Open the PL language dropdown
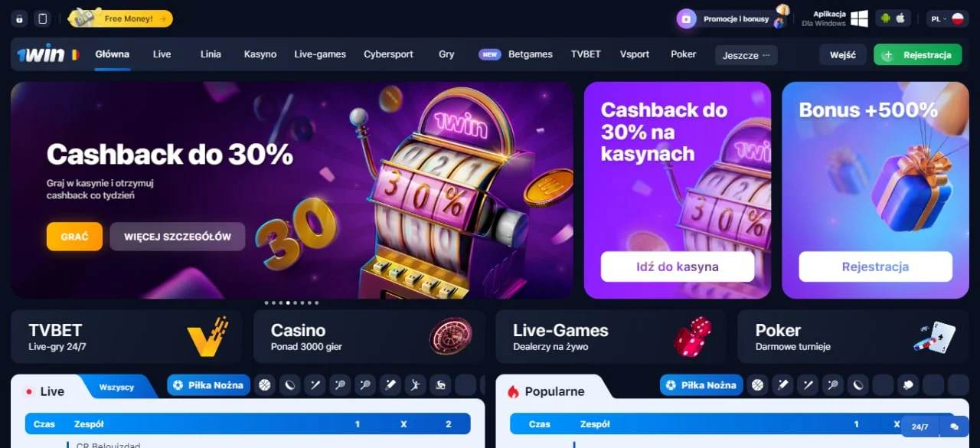This screenshot has width=980, height=448. (947, 18)
